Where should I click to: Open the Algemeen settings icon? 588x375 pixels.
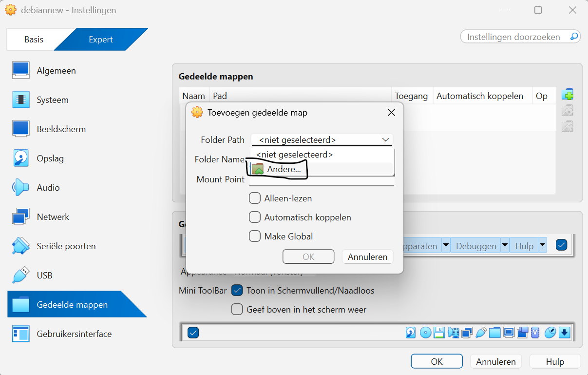click(21, 71)
